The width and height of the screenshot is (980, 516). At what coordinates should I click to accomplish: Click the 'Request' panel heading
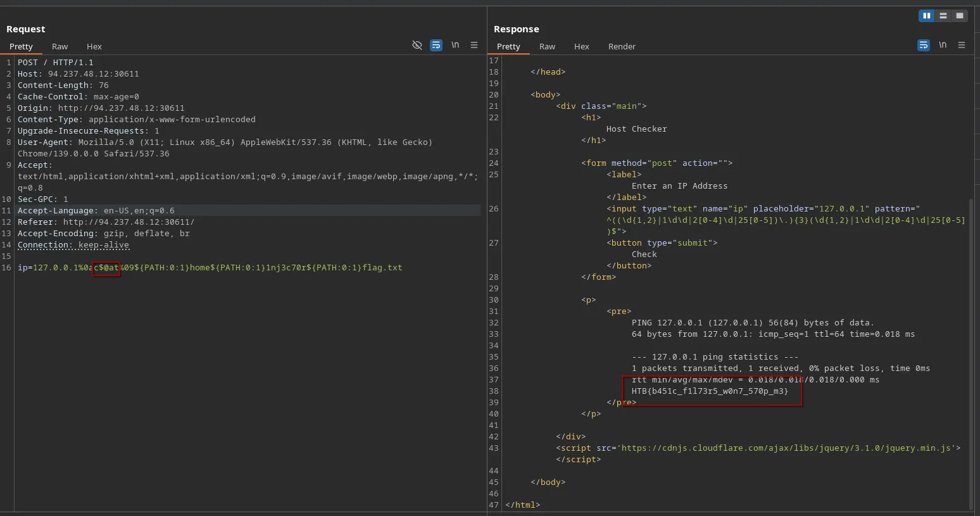(x=26, y=29)
